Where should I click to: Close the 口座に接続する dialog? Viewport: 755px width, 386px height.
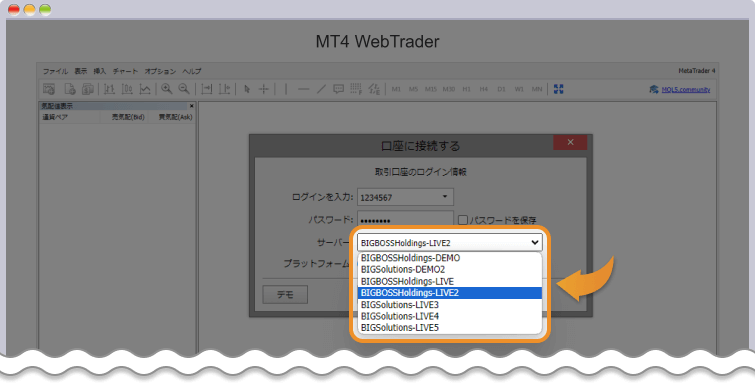570,142
